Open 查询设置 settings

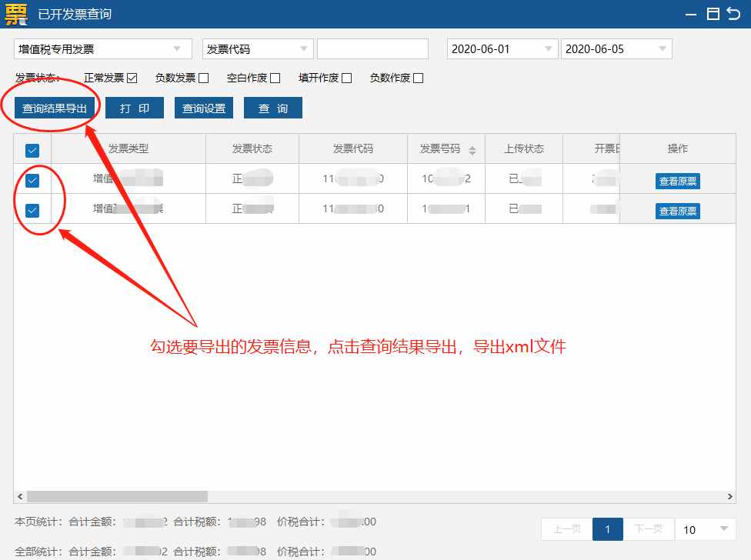204,108
